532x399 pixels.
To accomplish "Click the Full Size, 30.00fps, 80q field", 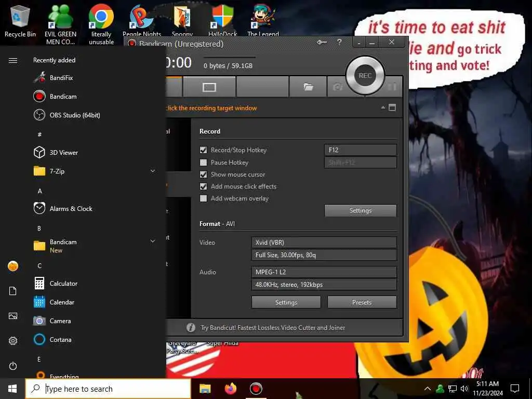I will tap(324, 255).
